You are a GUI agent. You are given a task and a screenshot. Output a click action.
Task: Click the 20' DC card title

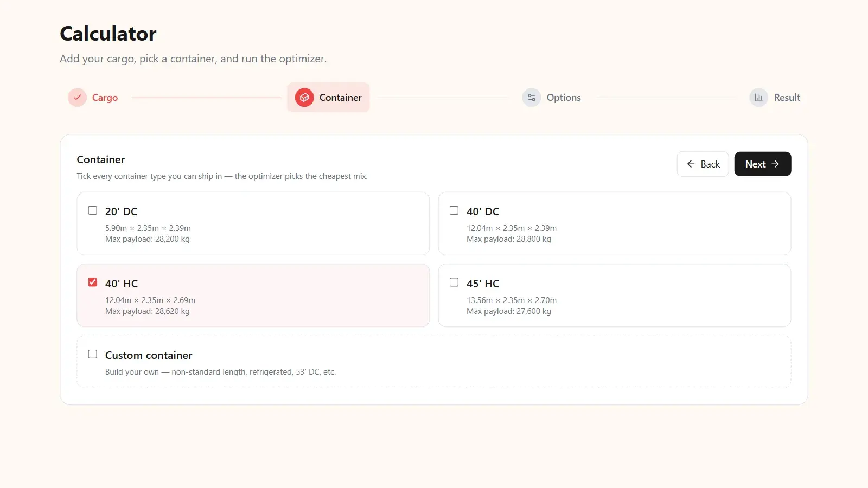click(122, 211)
